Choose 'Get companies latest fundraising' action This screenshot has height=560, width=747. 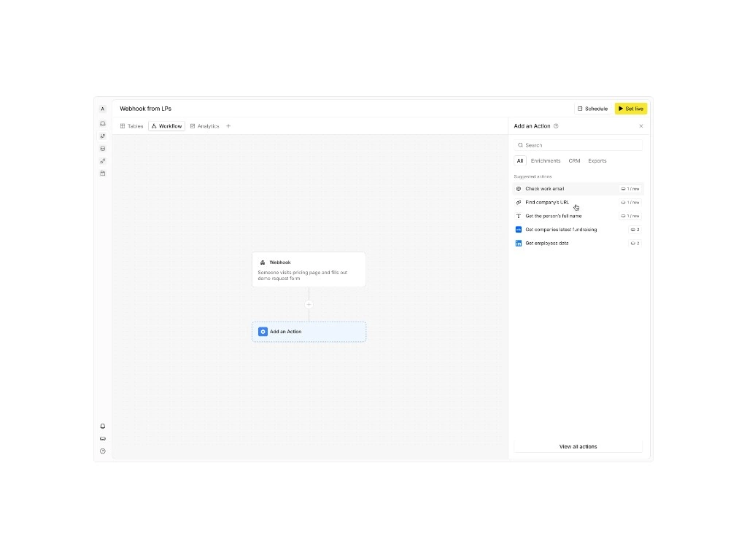(578, 230)
